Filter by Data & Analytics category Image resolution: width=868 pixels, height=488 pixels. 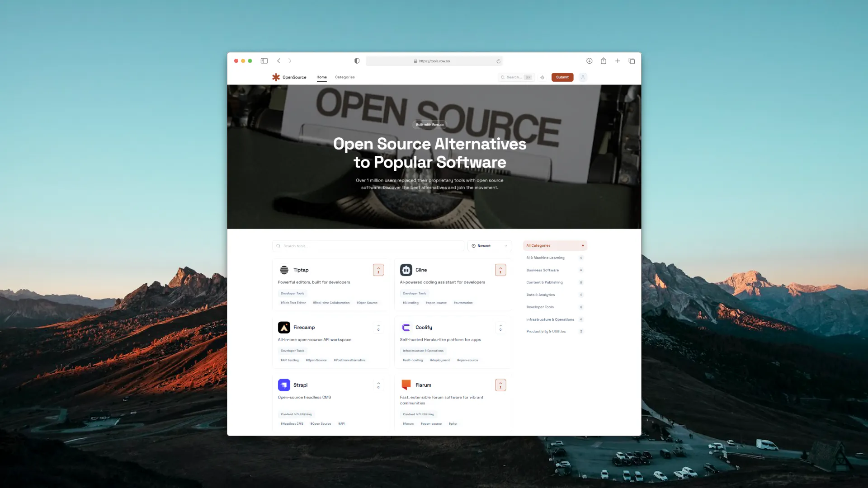click(x=555, y=295)
